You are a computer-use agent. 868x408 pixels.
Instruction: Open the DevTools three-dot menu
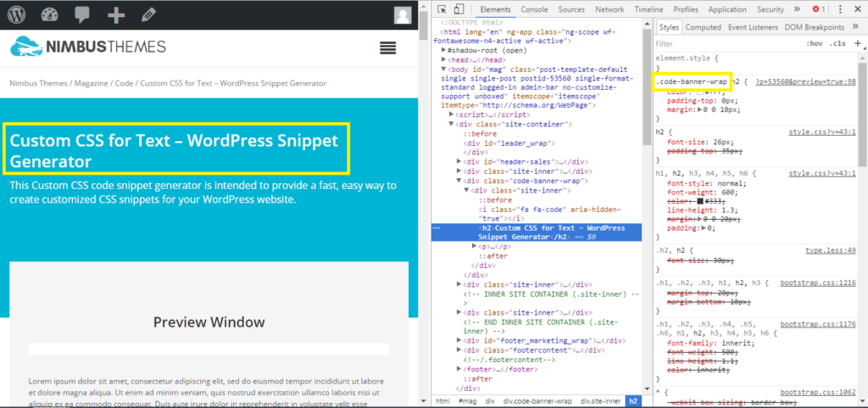(x=840, y=9)
